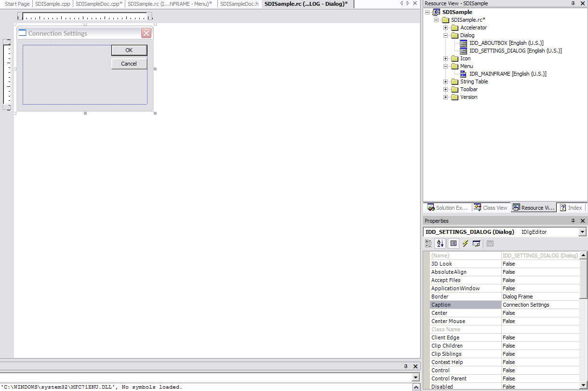
Task: Select the SDISample.rc* tree node
Action: (468, 20)
